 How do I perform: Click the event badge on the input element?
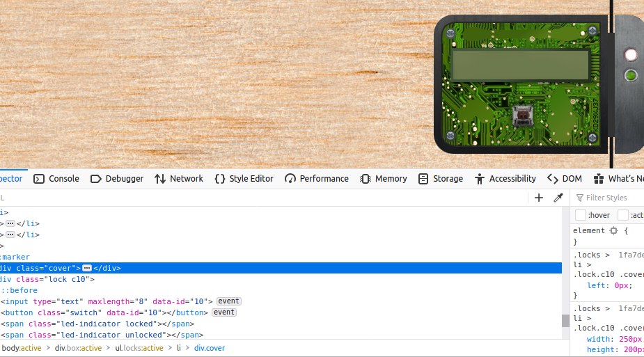pyautogui.click(x=229, y=301)
